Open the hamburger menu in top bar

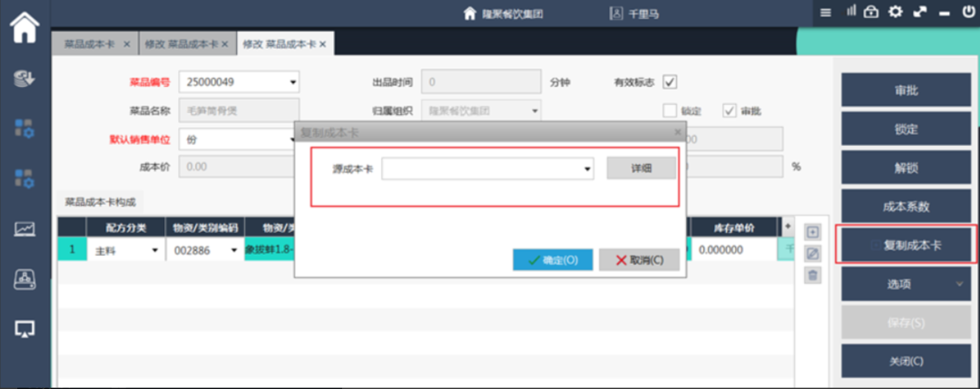pos(825,13)
